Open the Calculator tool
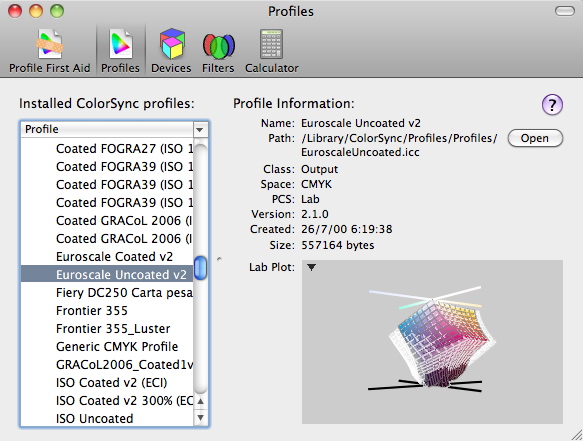The height and width of the screenshot is (441, 583). pyautogui.click(x=271, y=51)
